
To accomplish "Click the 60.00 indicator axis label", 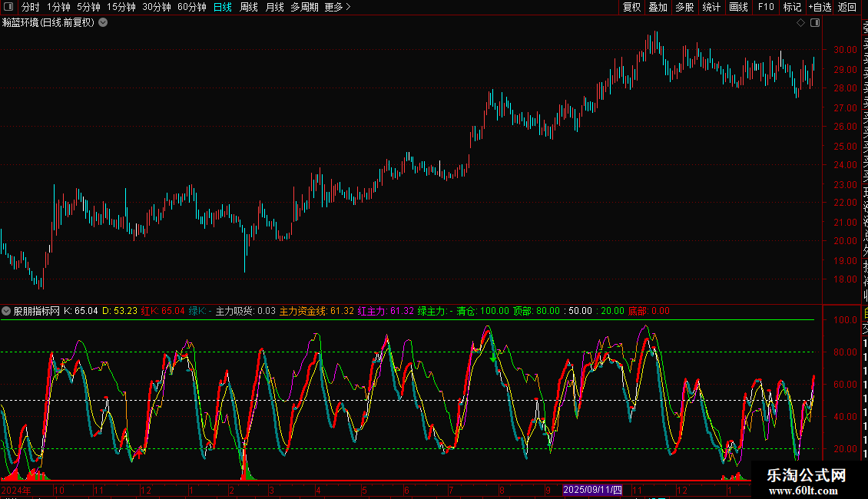I will pos(845,384).
